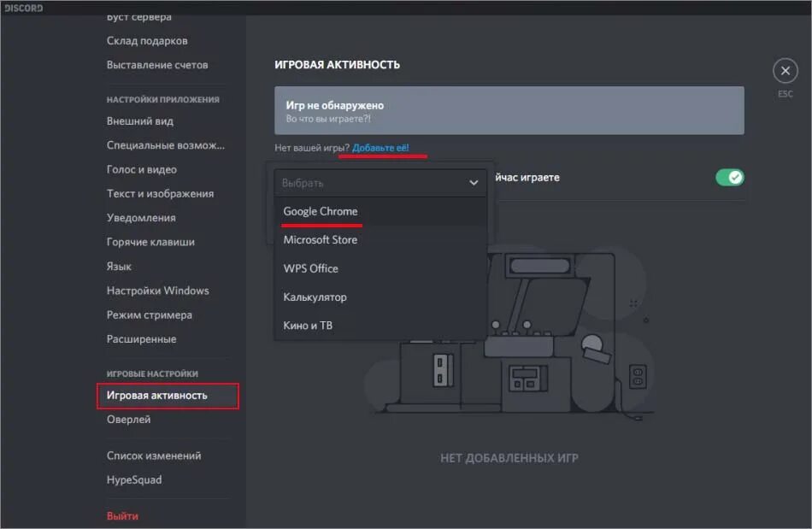Click the НЕТ ДОБАВЛЕННЫХ ИГР text
Screen dimensions: 812x529
click(x=509, y=458)
